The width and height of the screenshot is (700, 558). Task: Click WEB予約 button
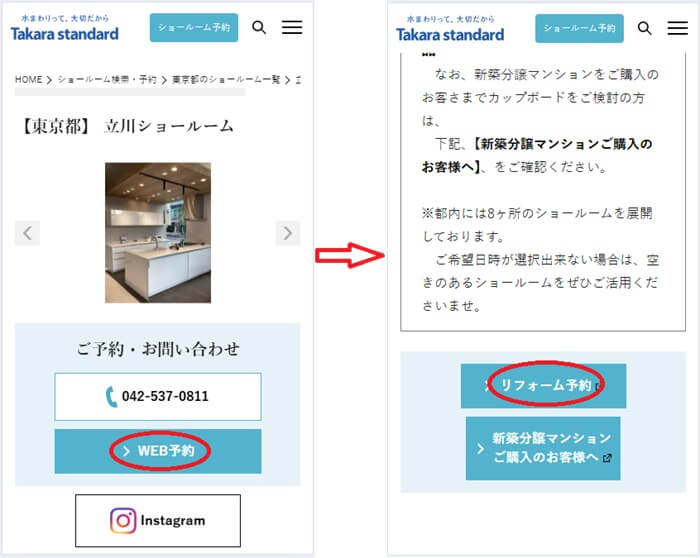[x=158, y=451]
